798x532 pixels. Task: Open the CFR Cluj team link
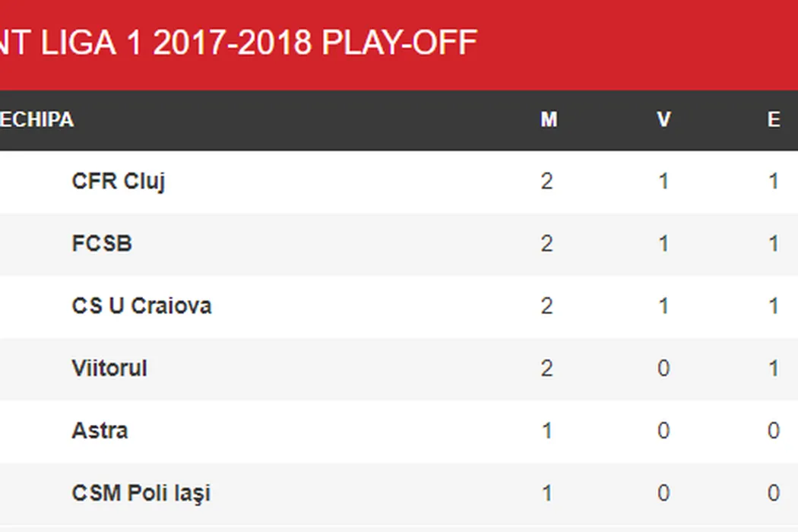tap(119, 182)
